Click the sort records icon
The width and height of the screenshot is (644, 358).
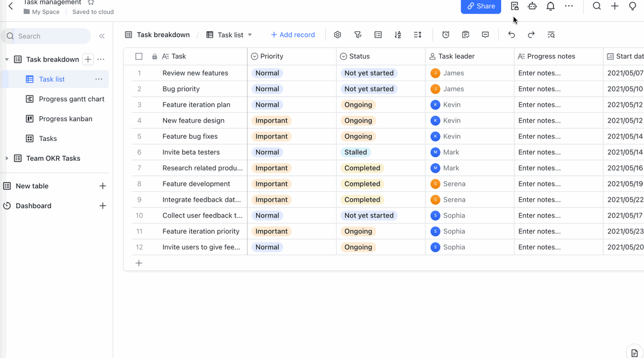[398, 35]
